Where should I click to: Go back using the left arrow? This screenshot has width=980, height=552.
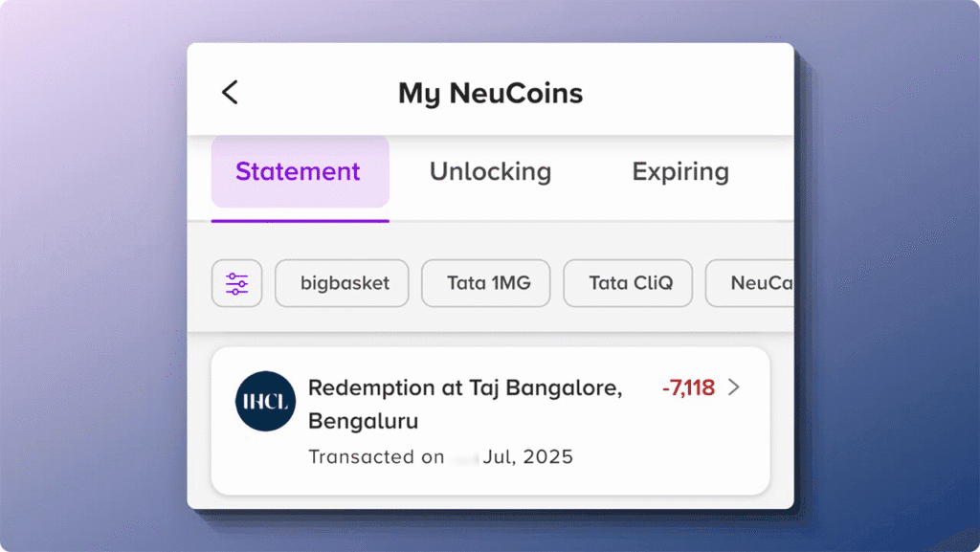[x=230, y=93]
